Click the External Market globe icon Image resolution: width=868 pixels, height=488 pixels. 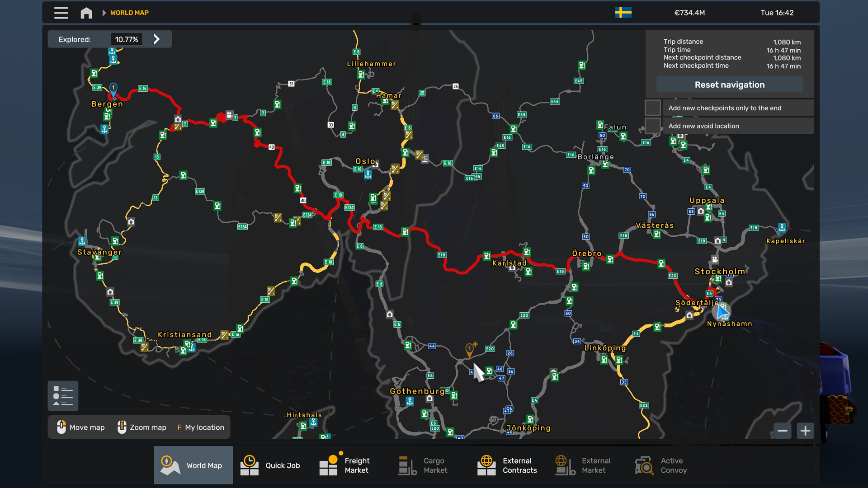(x=563, y=465)
